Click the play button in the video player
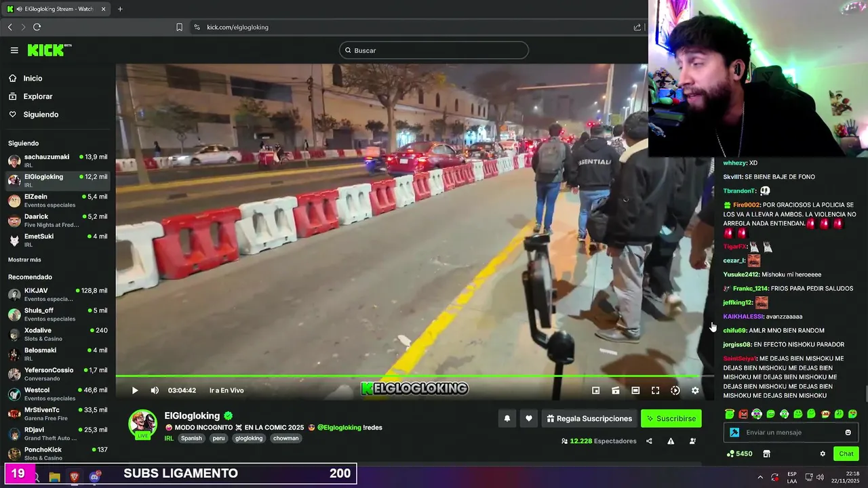Viewport: 868px width, 488px height. [135, 390]
